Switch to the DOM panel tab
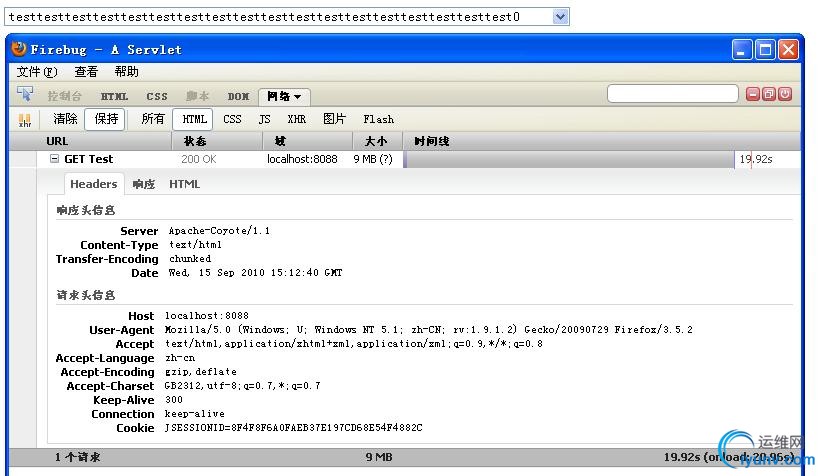The image size is (821, 476). [x=238, y=96]
